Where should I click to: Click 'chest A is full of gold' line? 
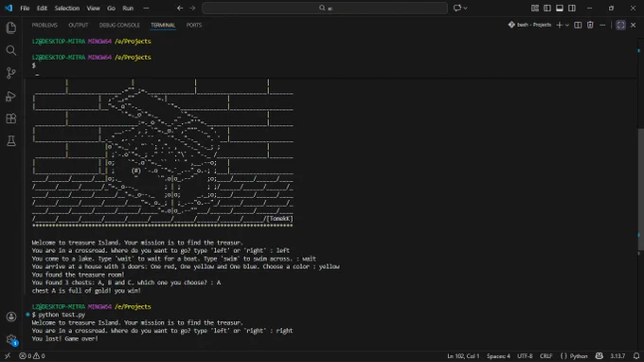86,291
